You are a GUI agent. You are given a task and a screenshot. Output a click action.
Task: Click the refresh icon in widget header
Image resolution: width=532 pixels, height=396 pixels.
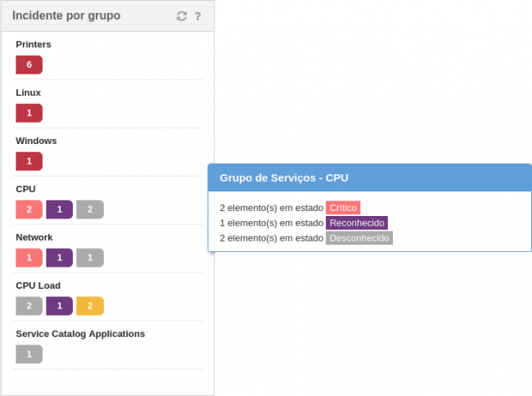182,16
